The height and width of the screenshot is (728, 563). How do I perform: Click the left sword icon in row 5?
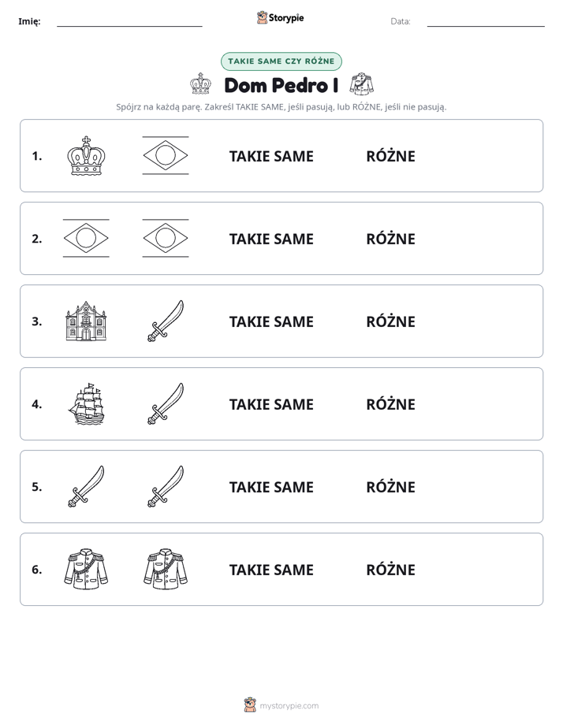86,486
